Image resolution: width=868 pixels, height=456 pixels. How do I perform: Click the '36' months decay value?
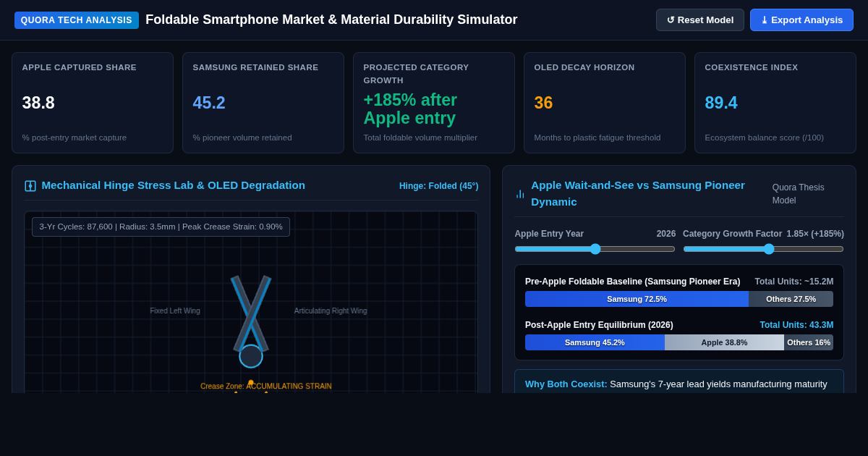pos(543,103)
